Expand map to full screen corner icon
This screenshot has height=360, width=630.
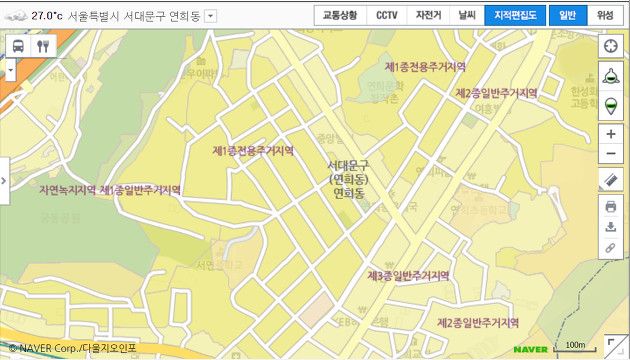click(615, 346)
